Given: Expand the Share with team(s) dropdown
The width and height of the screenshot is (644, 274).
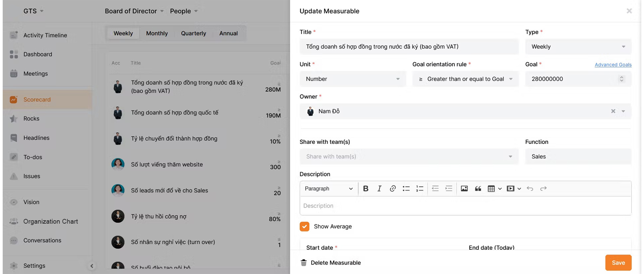Looking at the screenshot, I should coord(409,156).
